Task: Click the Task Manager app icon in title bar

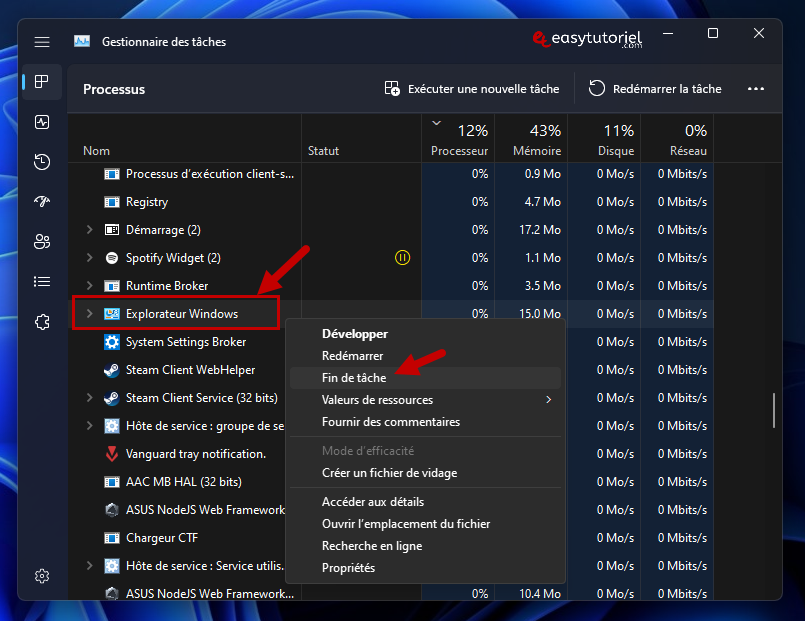Action: coord(82,42)
